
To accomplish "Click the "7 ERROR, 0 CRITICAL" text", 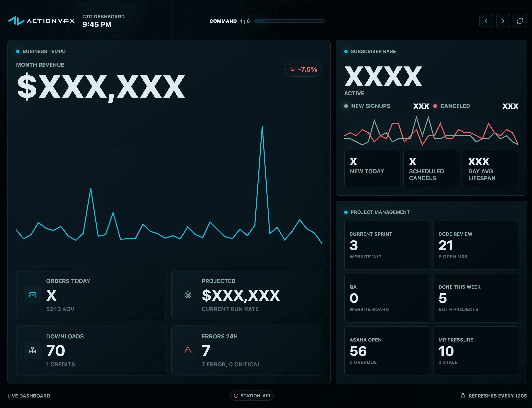I will 231,364.
